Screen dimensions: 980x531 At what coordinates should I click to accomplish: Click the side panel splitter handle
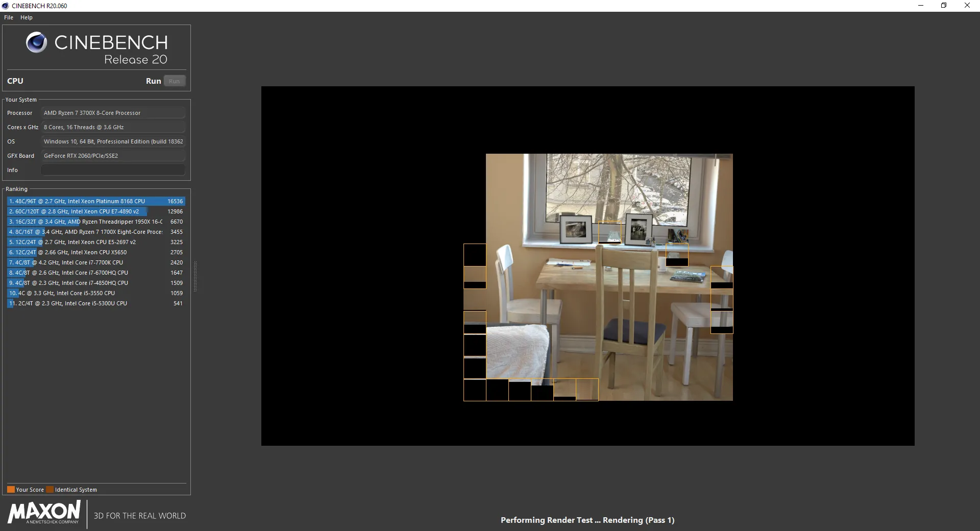195,276
